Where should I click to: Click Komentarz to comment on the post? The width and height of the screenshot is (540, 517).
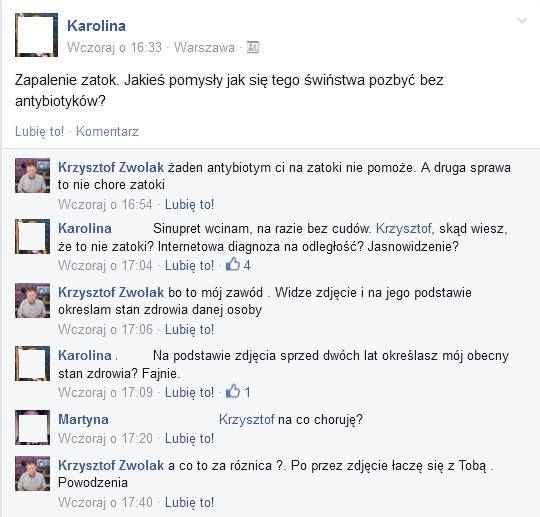pyautogui.click(x=107, y=132)
